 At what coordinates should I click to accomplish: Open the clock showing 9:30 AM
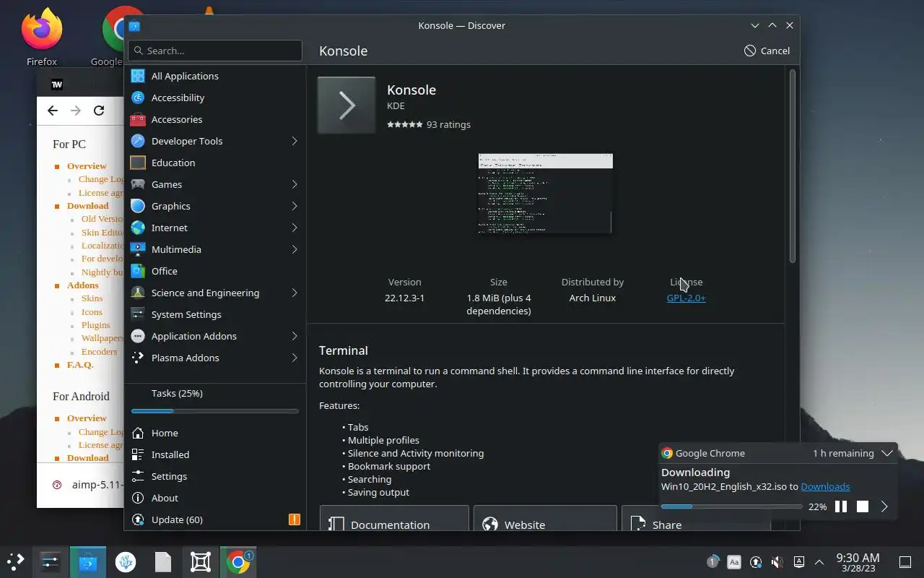[x=858, y=561]
